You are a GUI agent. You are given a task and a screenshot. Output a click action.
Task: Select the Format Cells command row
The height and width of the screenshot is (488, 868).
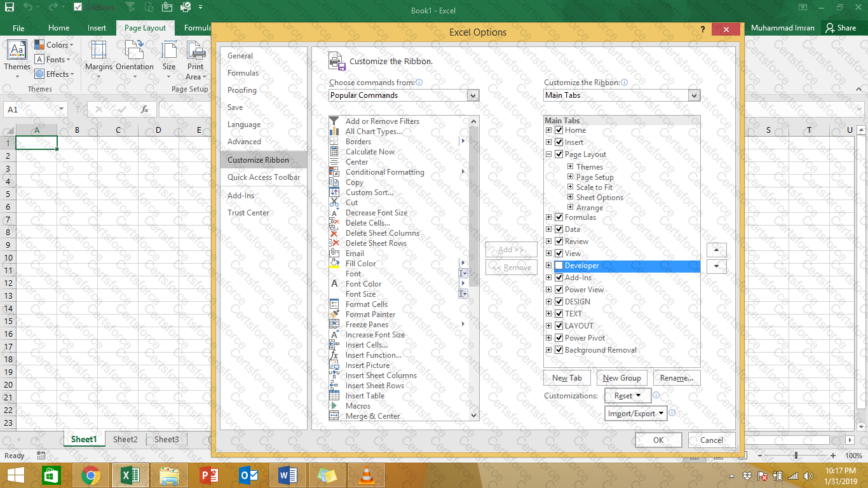pyautogui.click(x=399, y=304)
